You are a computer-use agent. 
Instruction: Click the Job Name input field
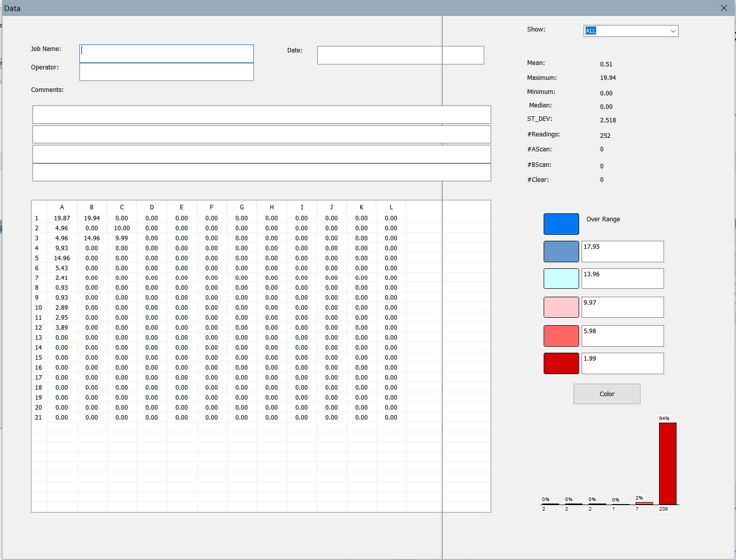point(166,54)
